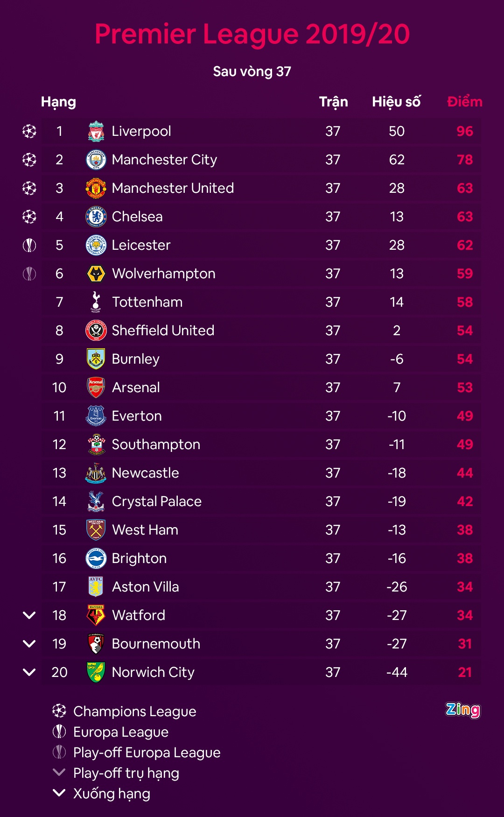The width and height of the screenshot is (504, 817).
Task: Click the Zing logo
Action: [462, 710]
